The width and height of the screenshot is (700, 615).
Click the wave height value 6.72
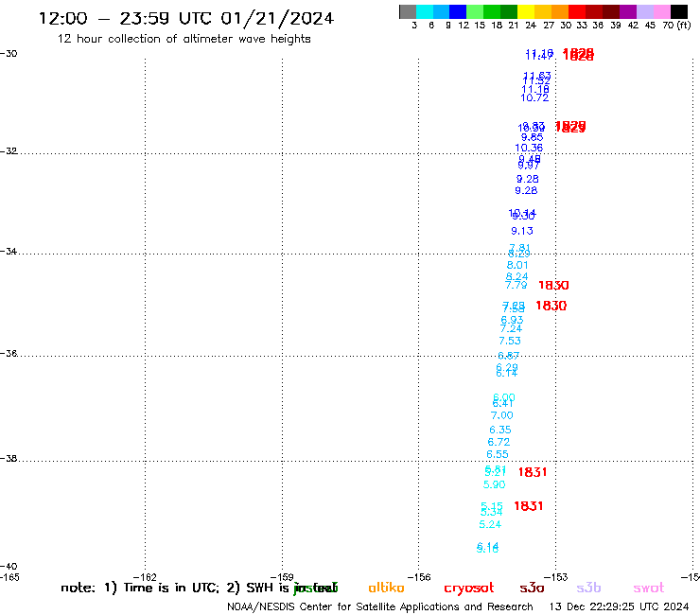pos(499,442)
